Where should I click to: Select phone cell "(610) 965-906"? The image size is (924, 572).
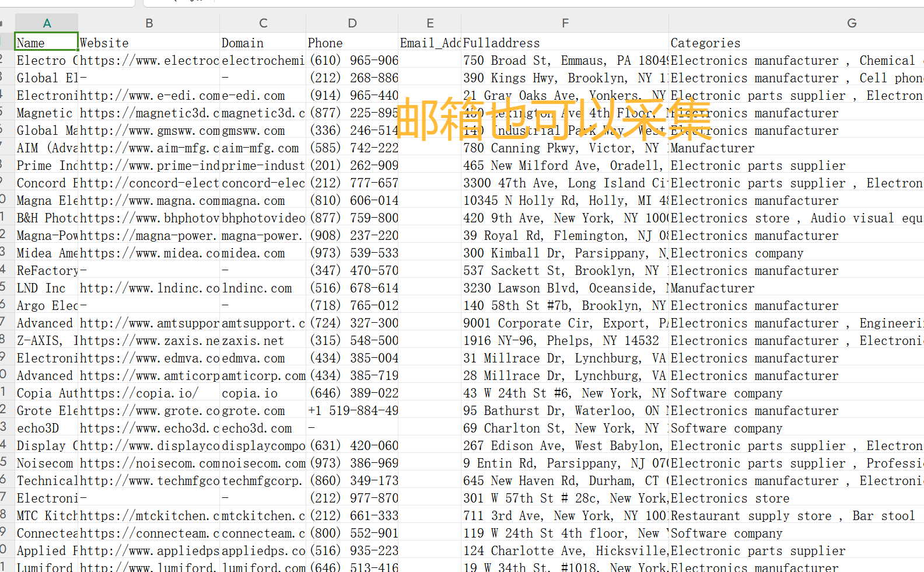click(352, 60)
